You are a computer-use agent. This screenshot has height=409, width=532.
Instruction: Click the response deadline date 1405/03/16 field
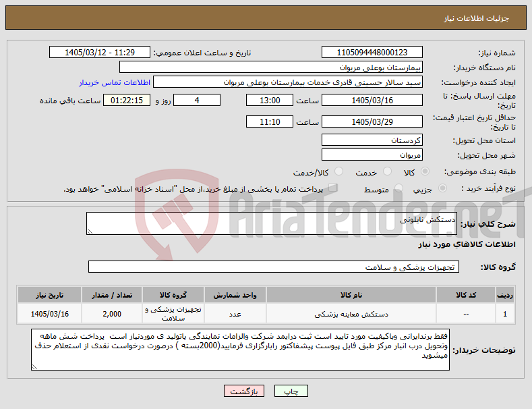tap(372, 100)
